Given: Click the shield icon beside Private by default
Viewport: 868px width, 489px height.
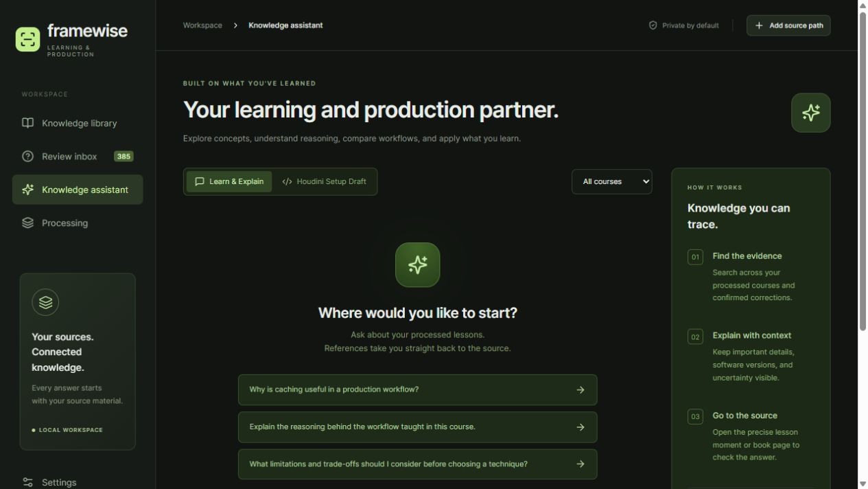Looking at the screenshot, I should tap(653, 25).
